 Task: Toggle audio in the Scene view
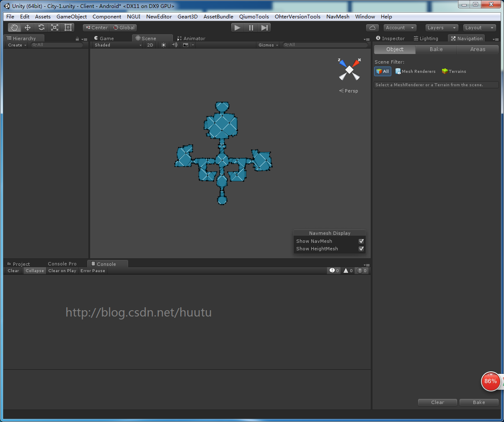[174, 45]
